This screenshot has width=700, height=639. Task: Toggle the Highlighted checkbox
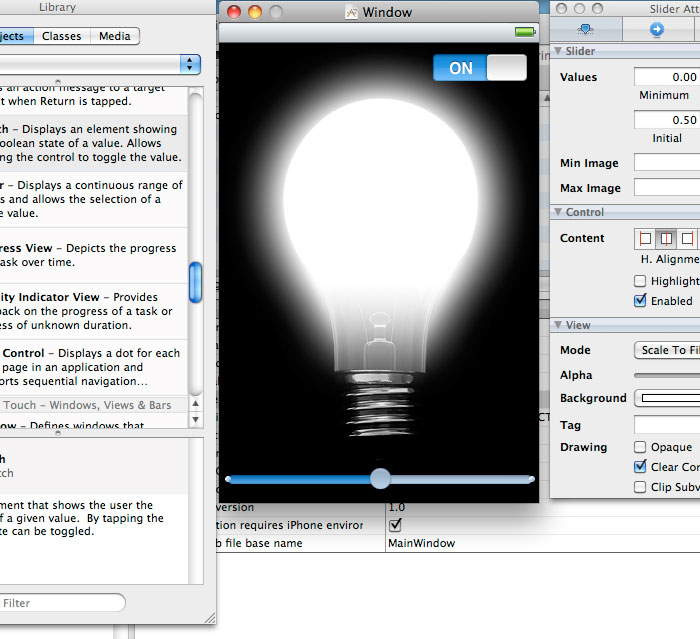pos(640,281)
